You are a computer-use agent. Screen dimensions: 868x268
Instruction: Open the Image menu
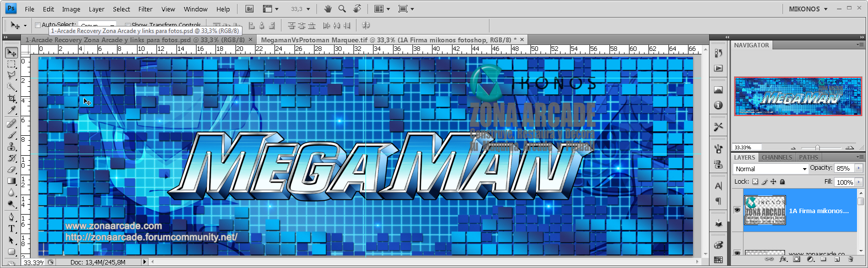pyautogui.click(x=71, y=9)
